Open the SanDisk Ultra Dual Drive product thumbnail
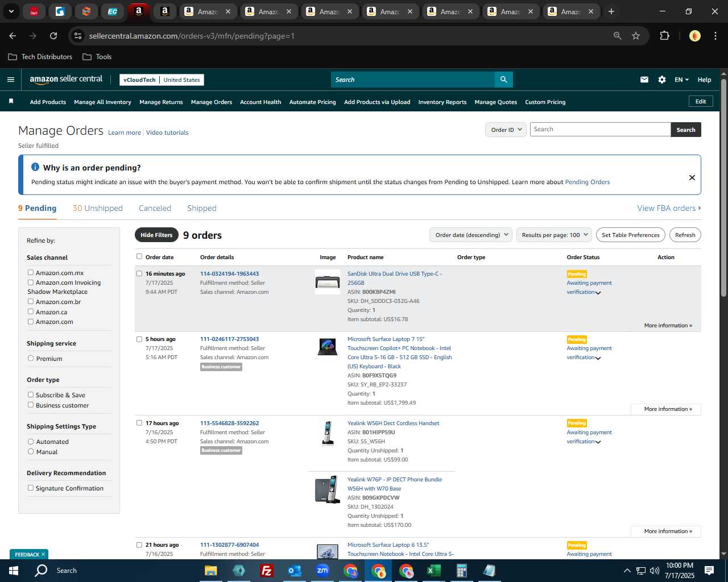728x582 pixels. tap(328, 282)
